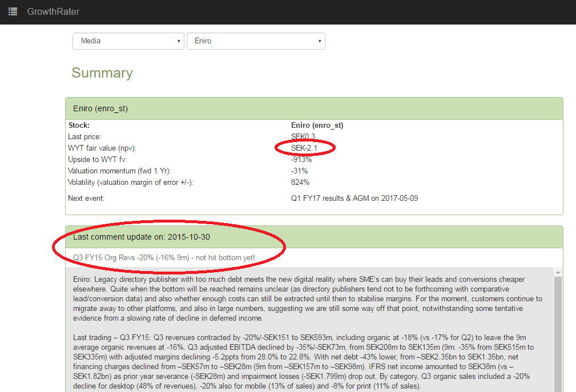Click the 'Upside to WYT fv:' label
Screen dimensions: 576x392
coord(98,159)
